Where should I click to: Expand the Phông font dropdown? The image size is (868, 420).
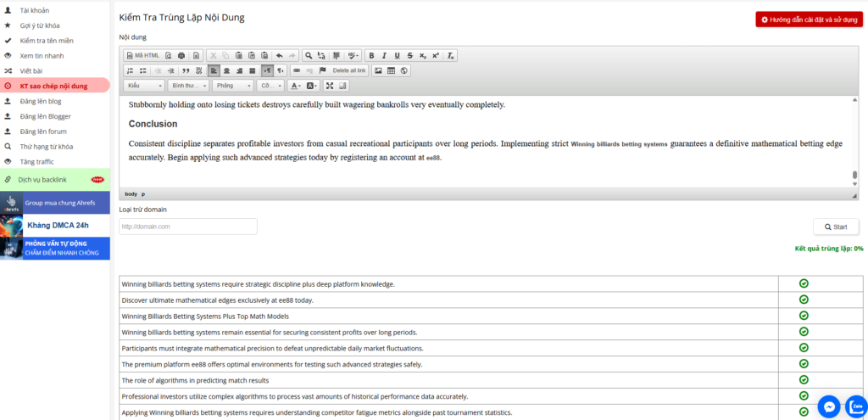(x=233, y=86)
